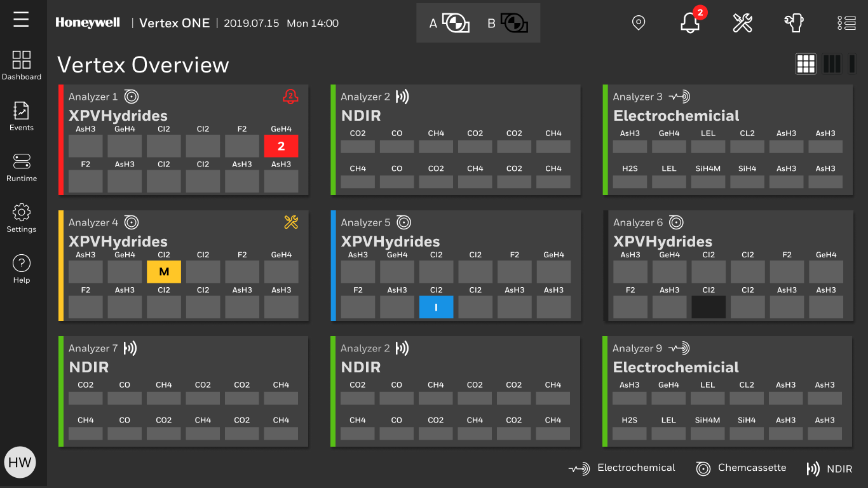The image size is (868, 488).
Task: Click the Honeywell logo
Action: point(88,23)
